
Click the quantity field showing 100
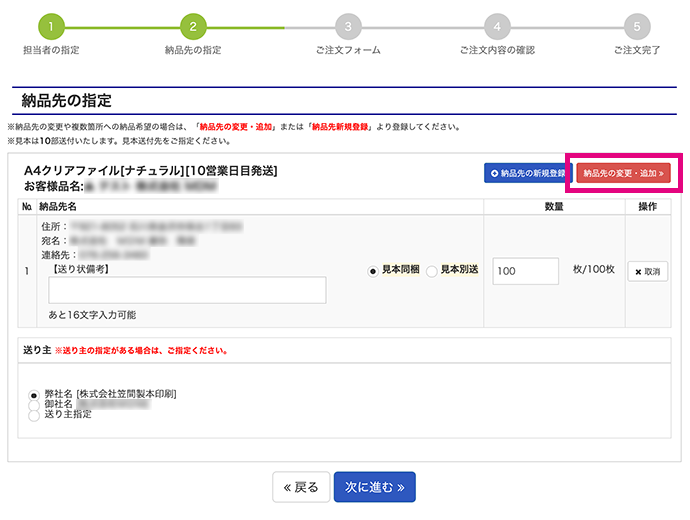pos(525,271)
